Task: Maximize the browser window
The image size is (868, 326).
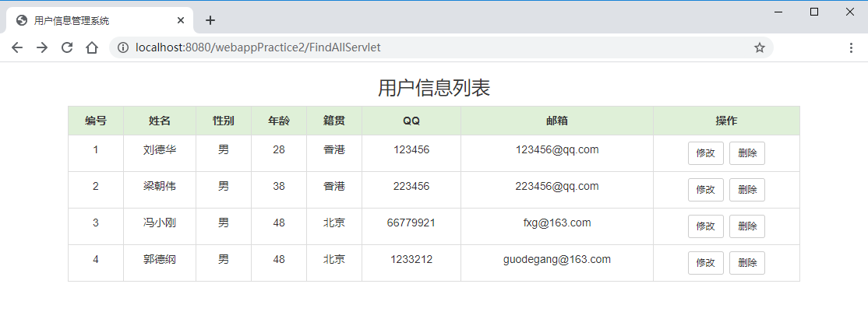Action: point(814,12)
